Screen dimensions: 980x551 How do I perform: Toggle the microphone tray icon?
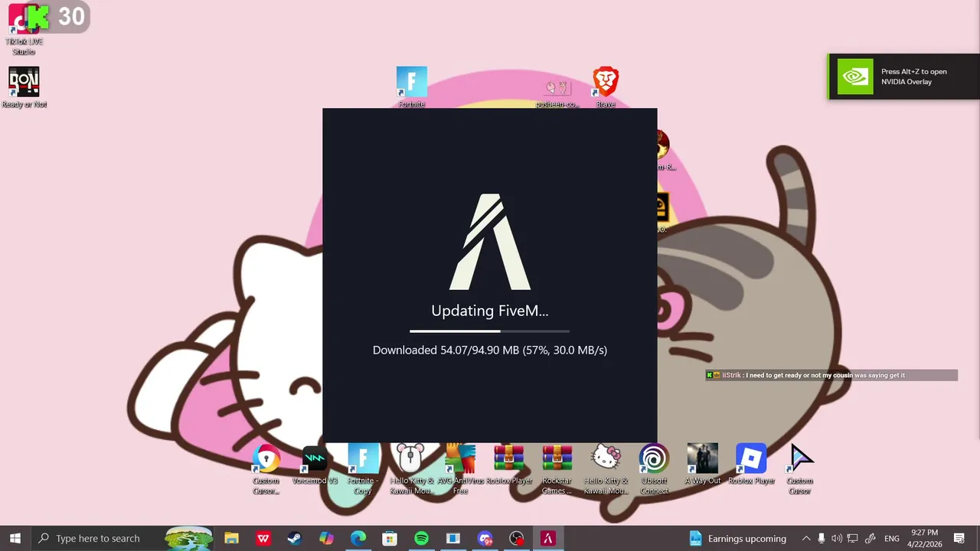(x=822, y=538)
